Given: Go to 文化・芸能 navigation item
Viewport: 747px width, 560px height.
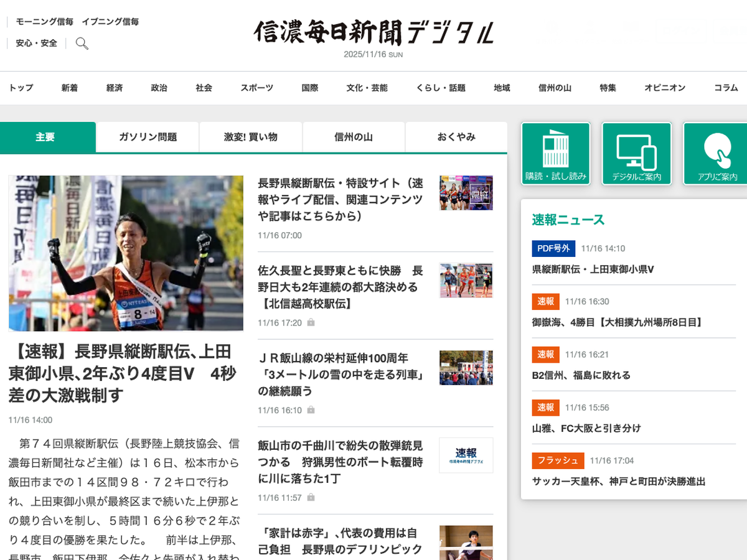Looking at the screenshot, I should point(367,88).
